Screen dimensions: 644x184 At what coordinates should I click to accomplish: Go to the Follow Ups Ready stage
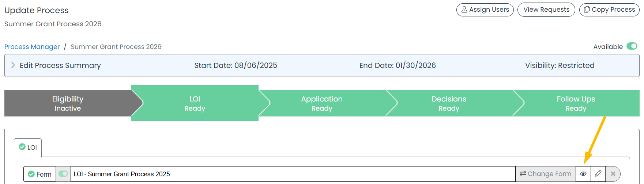(x=576, y=103)
